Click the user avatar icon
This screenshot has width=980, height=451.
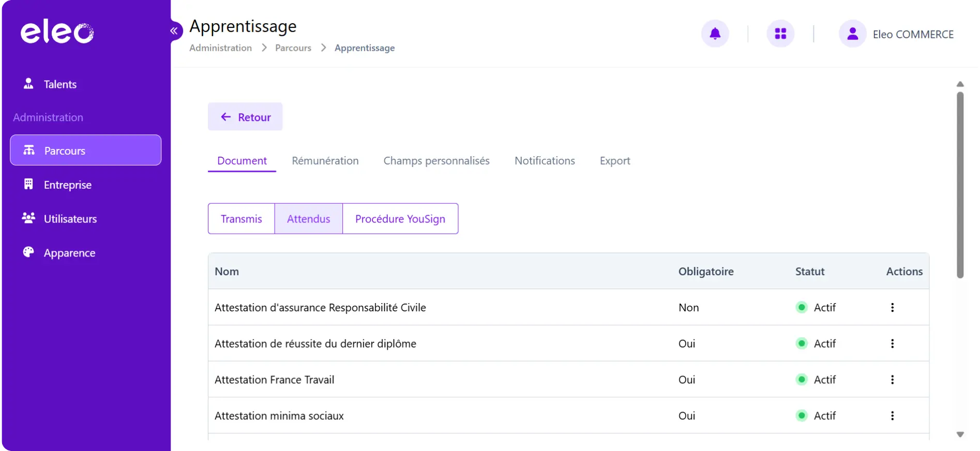click(852, 34)
